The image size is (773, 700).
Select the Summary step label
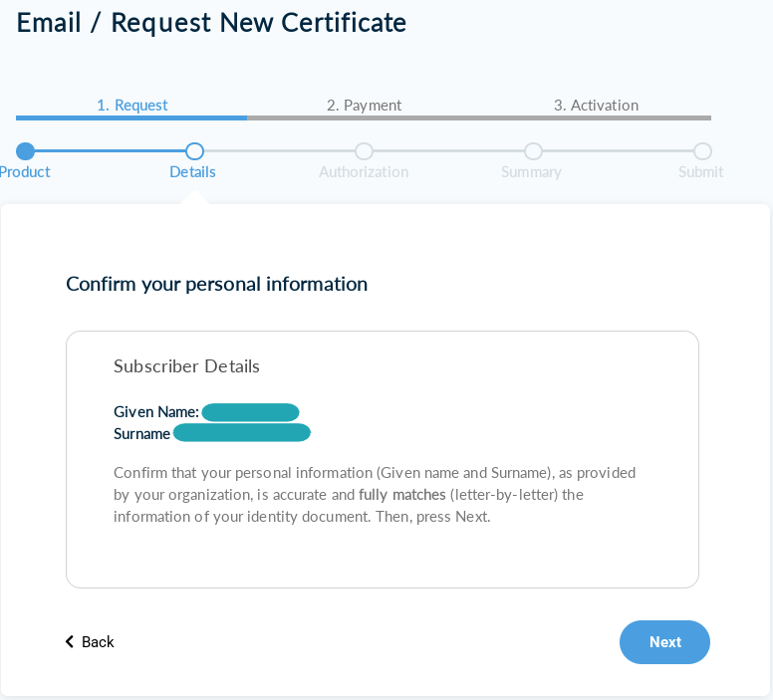point(531,172)
